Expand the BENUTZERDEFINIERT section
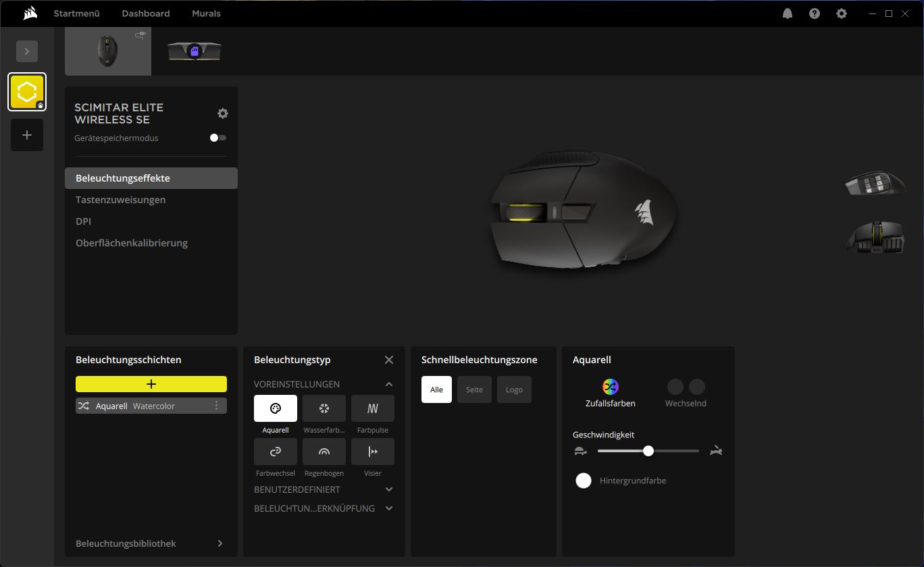Image resolution: width=924 pixels, height=567 pixels. click(x=388, y=489)
